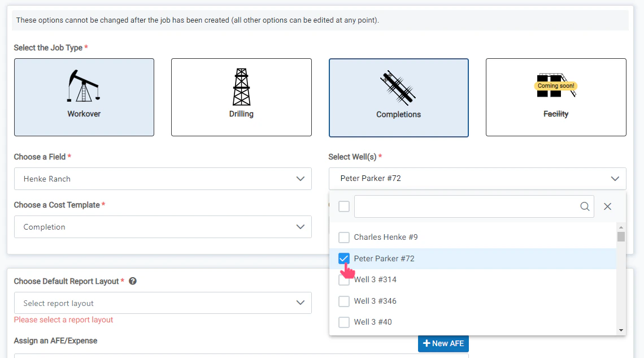Image resolution: width=644 pixels, height=358 pixels.
Task: Click inside the well search input field
Action: [x=469, y=206]
